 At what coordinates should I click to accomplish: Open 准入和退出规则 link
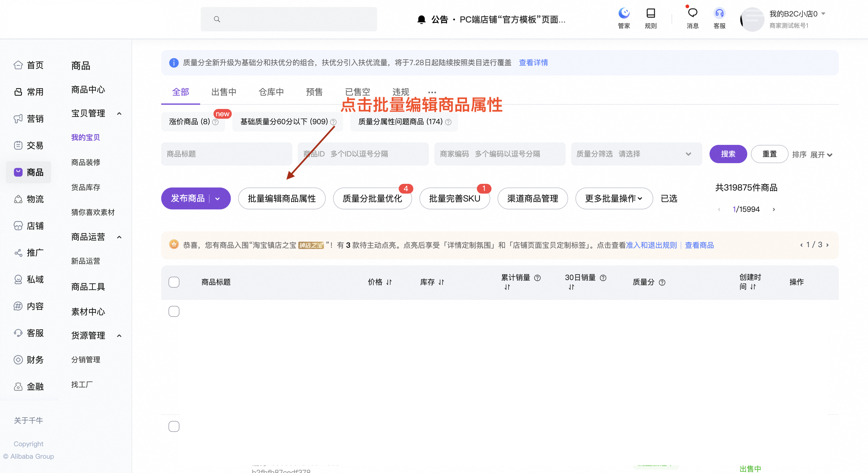pyautogui.click(x=651, y=245)
